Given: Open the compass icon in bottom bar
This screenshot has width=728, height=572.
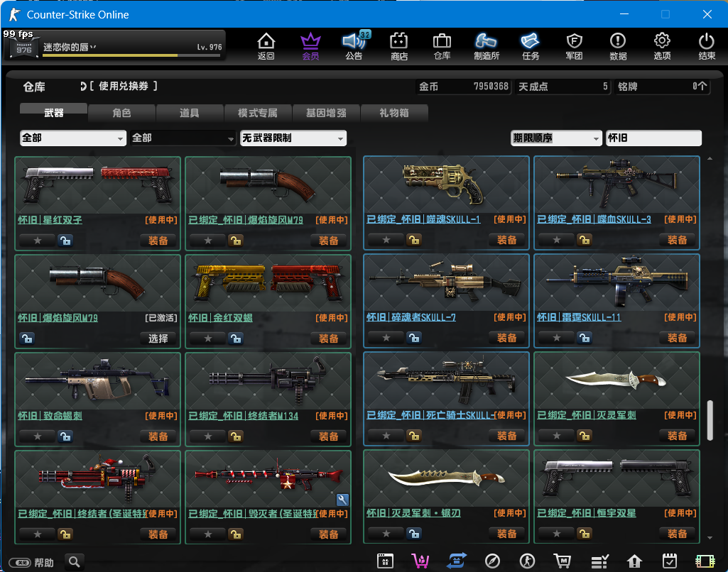Looking at the screenshot, I should 492,561.
